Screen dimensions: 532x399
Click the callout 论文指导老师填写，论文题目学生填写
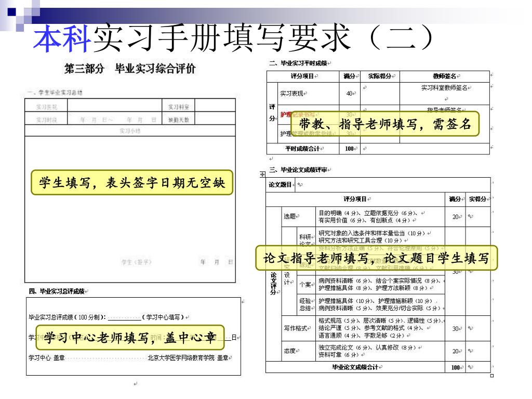(x=376, y=258)
